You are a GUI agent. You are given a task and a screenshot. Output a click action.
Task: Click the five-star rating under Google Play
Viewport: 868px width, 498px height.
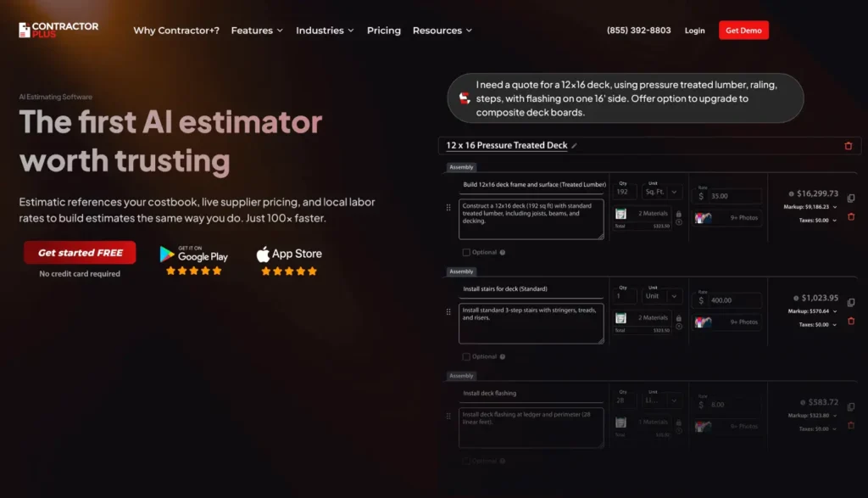pyautogui.click(x=194, y=271)
